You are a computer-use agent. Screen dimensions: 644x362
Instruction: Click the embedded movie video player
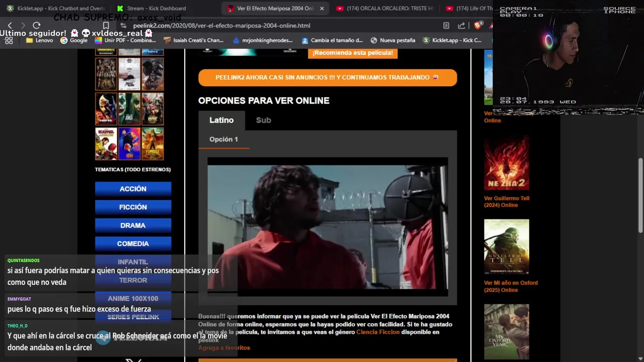[x=328, y=227]
